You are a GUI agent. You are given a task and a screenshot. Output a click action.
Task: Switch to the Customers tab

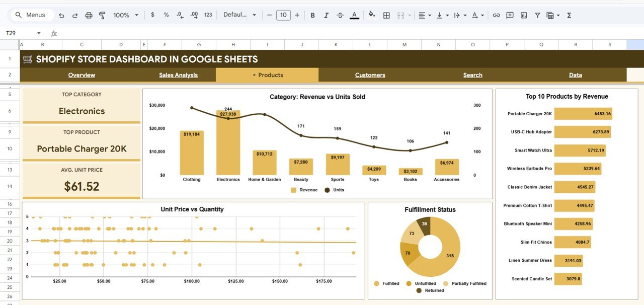click(370, 75)
